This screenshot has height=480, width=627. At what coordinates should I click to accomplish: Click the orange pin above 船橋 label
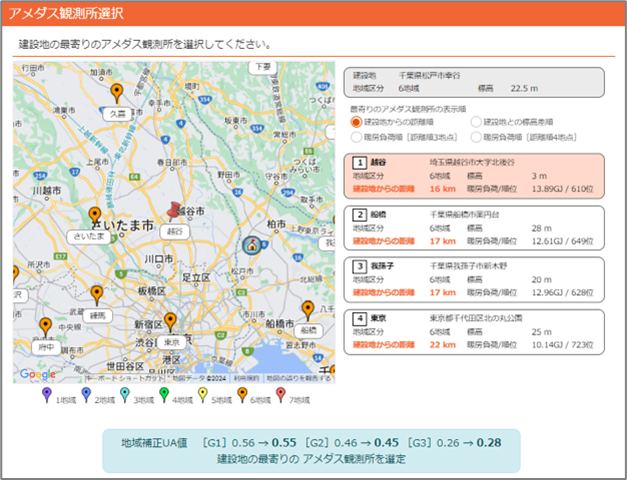pos(308,310)
